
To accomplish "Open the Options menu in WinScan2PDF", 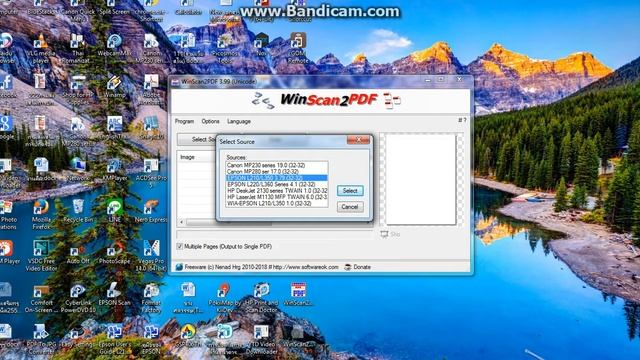I will pyautogui.click(x=210, y=121).
